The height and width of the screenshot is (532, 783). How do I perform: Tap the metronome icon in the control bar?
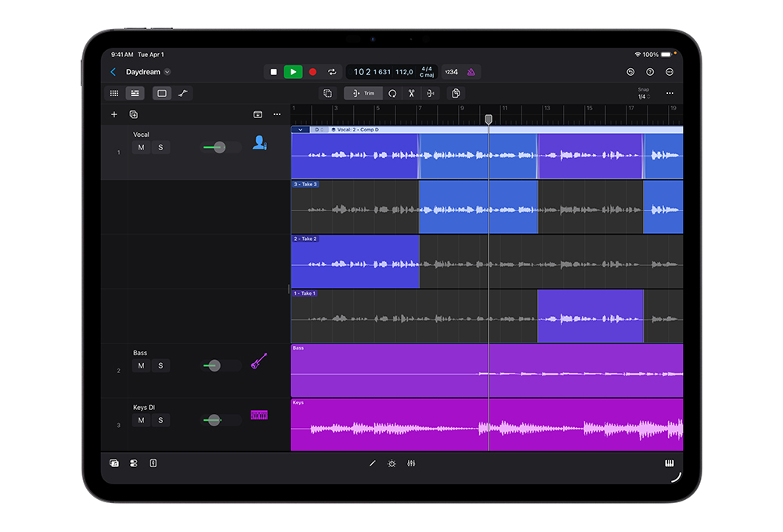[x=471, y=71]
